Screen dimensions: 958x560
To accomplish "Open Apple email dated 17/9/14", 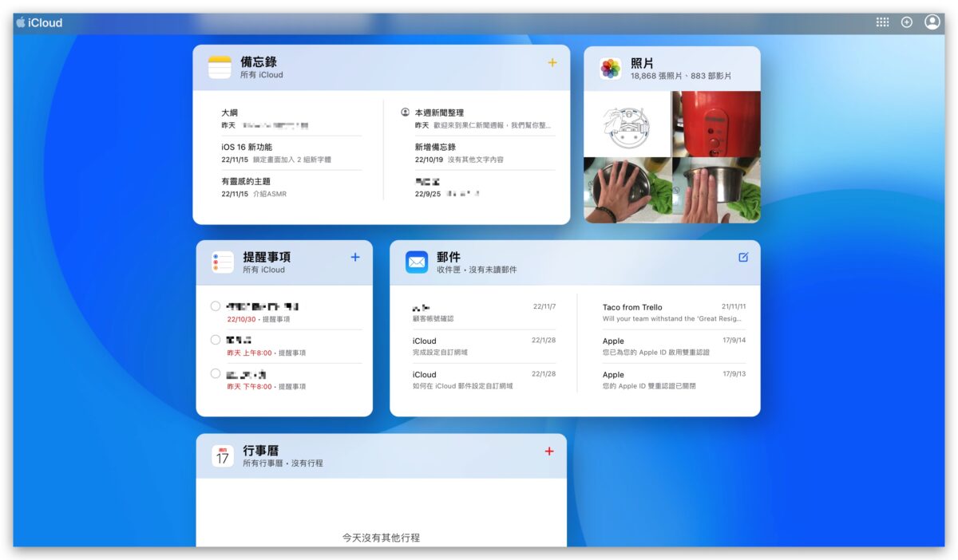I will pos(675,346).
